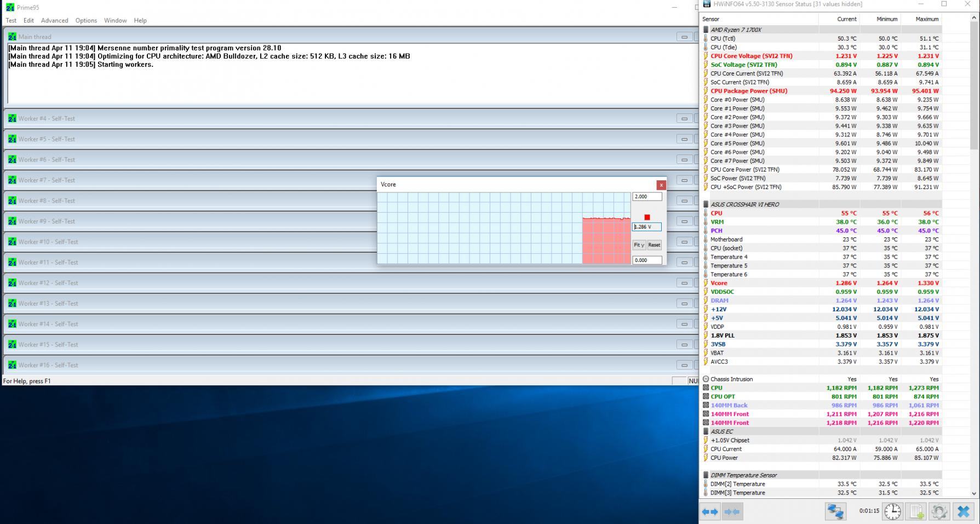Select the Worker #15 - Self-Test title
This screenshot has width=980, height=524.
tap(48, 345)
